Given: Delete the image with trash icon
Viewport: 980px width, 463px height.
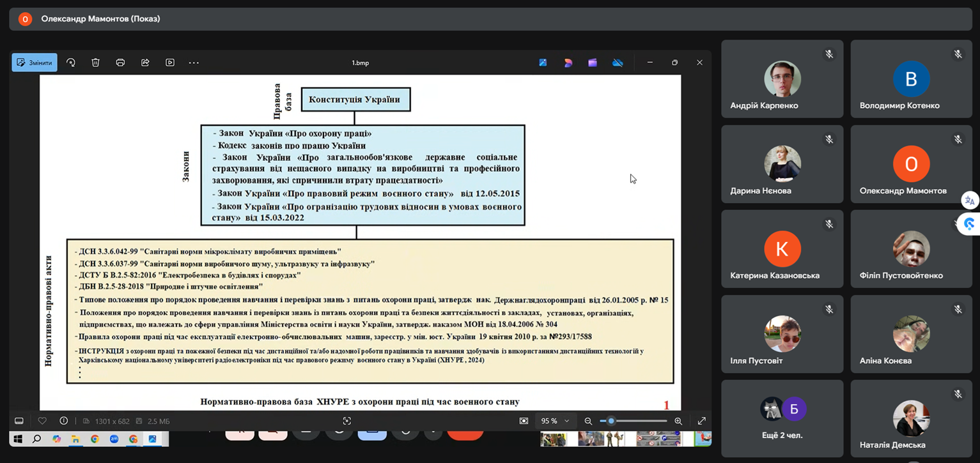Looking at the screenshot, I should [95, 63].
